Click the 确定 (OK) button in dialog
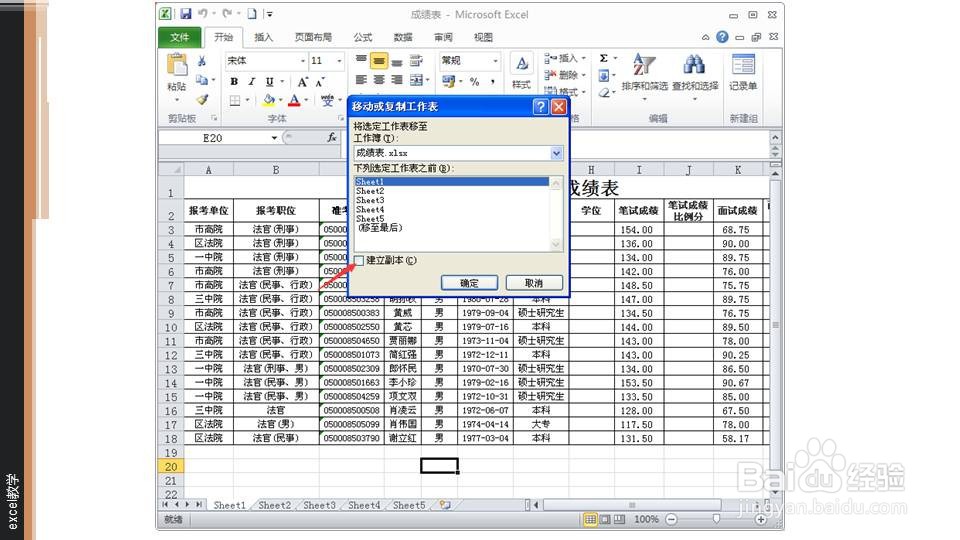The width and height of the screenshot is (960, 540). 469,283
